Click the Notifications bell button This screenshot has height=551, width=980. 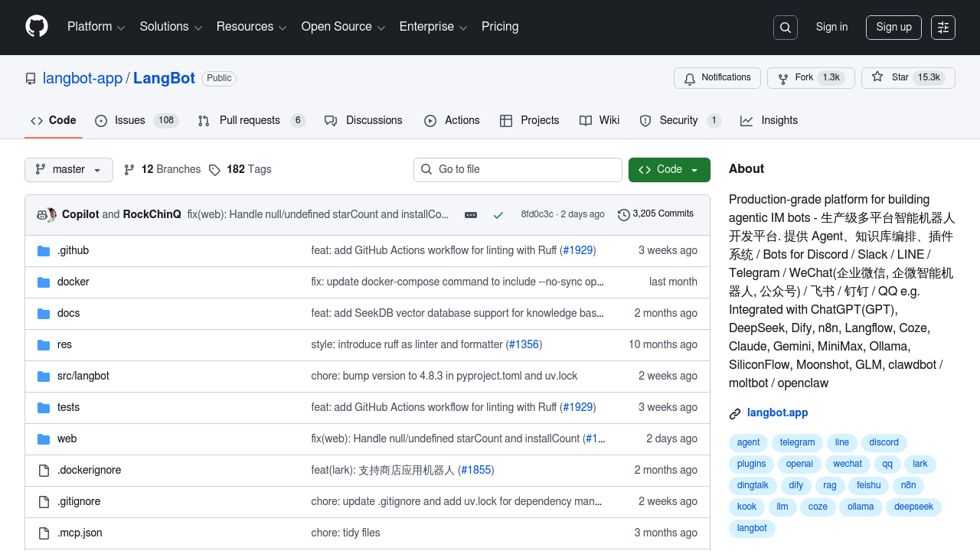pyautogui.click(x=717, y=78)
